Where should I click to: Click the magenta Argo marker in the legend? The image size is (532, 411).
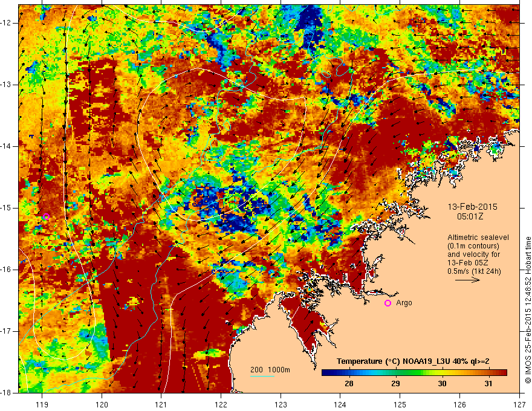click(388, 303)
